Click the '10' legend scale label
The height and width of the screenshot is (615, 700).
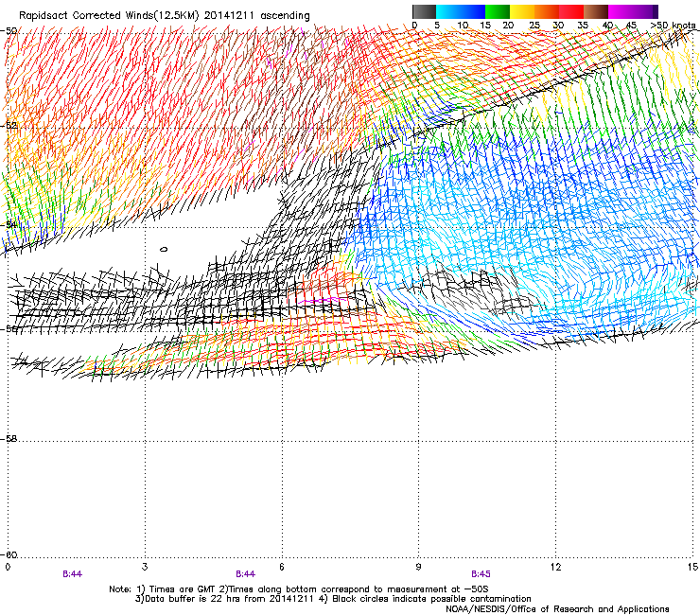click(x=463, y=26)
